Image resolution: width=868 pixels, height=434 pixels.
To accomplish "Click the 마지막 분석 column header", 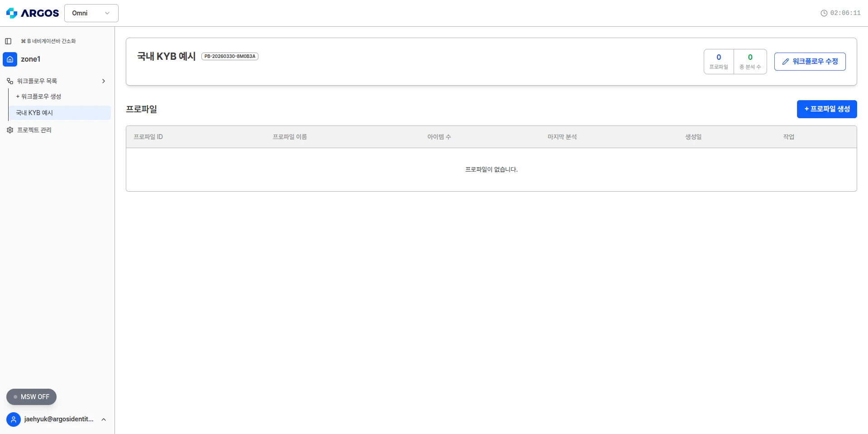I will pos(562,137).
